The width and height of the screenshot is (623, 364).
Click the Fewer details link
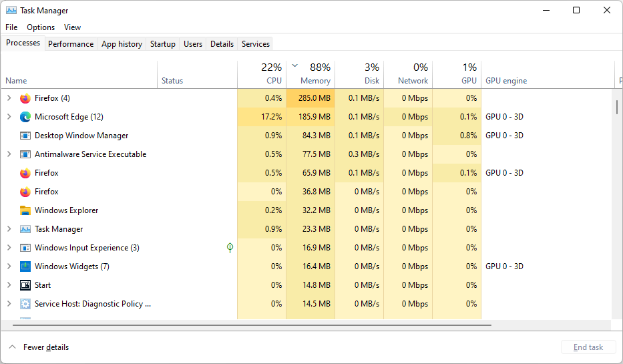click(x=46, y=347)
